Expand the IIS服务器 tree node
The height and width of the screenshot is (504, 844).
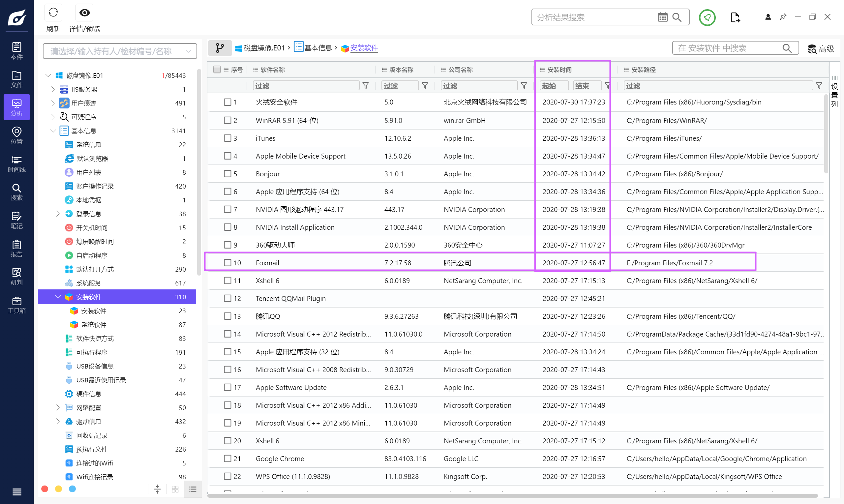[53, 89]
